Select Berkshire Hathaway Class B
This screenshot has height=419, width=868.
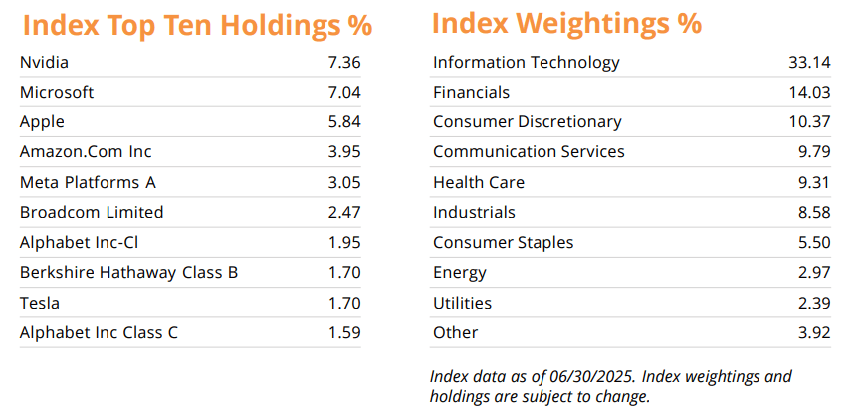(x=128, y=273)
